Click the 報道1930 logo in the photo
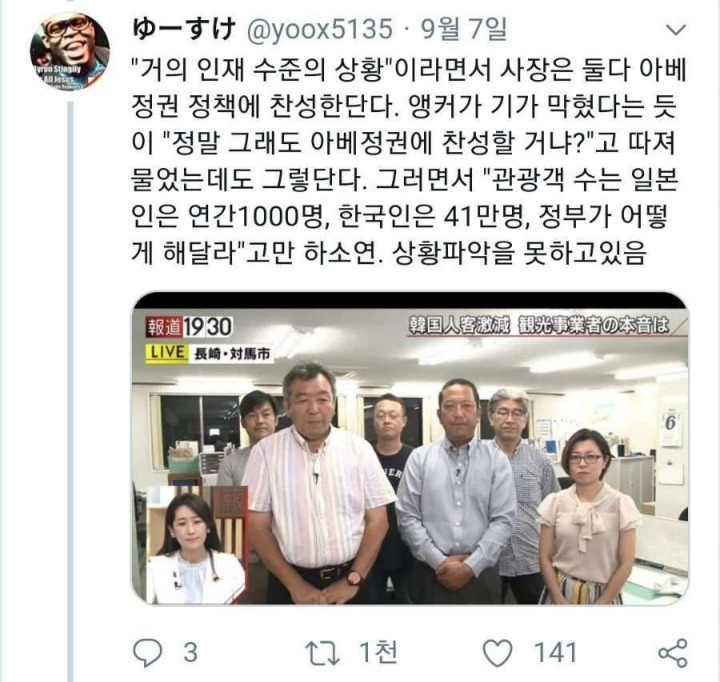 click(x=189, y=327)
